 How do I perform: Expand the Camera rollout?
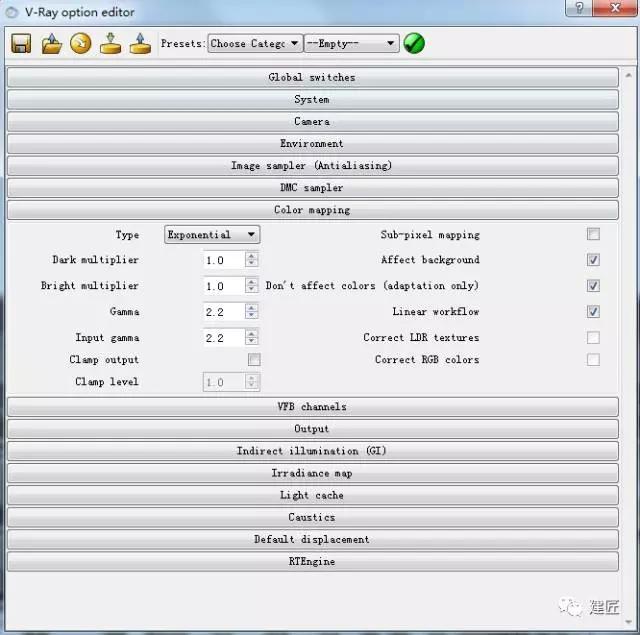coord(313,121)
